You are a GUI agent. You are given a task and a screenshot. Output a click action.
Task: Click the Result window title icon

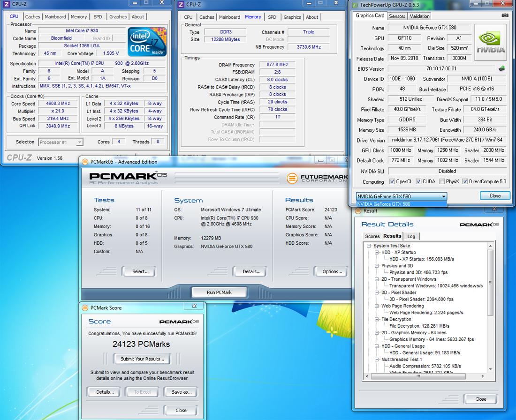(358, 211)
